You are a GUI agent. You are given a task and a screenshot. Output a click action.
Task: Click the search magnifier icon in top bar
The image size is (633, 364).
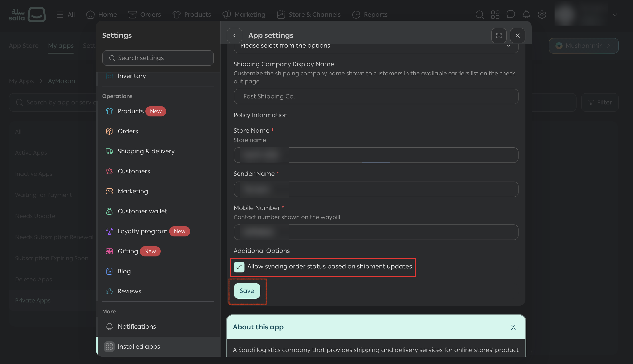pos(479,14)
